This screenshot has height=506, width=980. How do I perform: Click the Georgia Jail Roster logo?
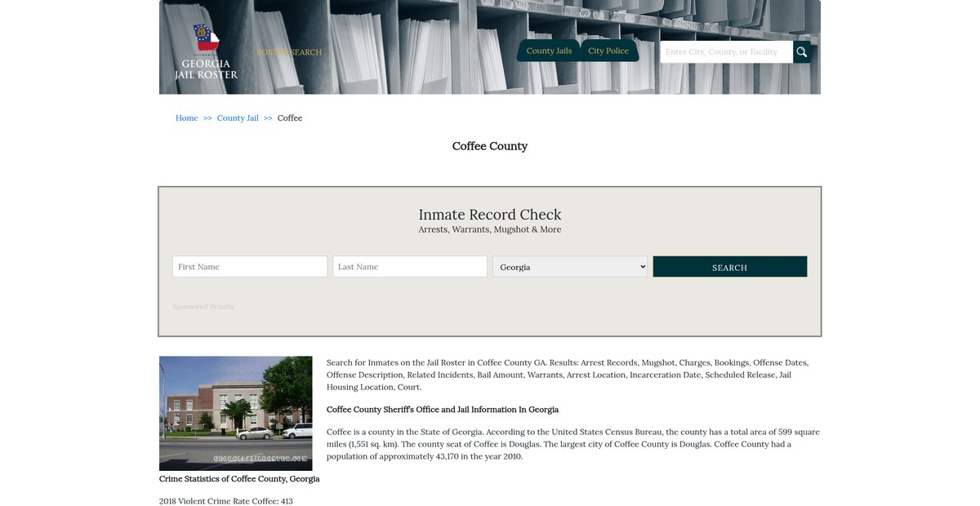coord(206,52)
